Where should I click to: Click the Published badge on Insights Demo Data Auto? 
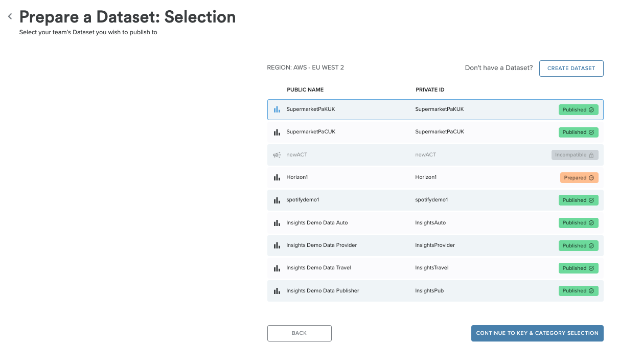[x=578, y=222]
